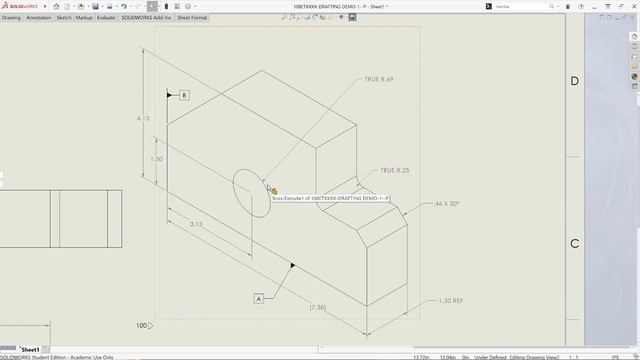Image resolution: width=640 pixels, height=360 pixels.
Task: Open the Options gear icon
Action: (x=188, y=7)
